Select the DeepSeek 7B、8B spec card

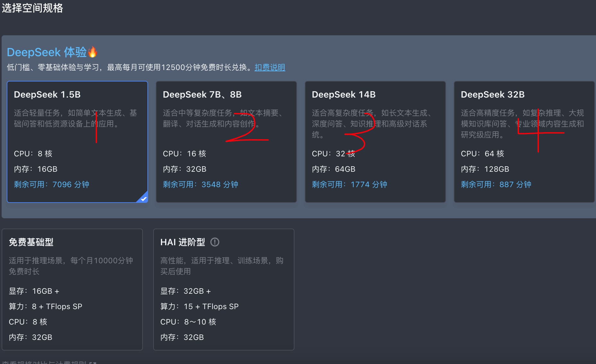tap(226, 142)
